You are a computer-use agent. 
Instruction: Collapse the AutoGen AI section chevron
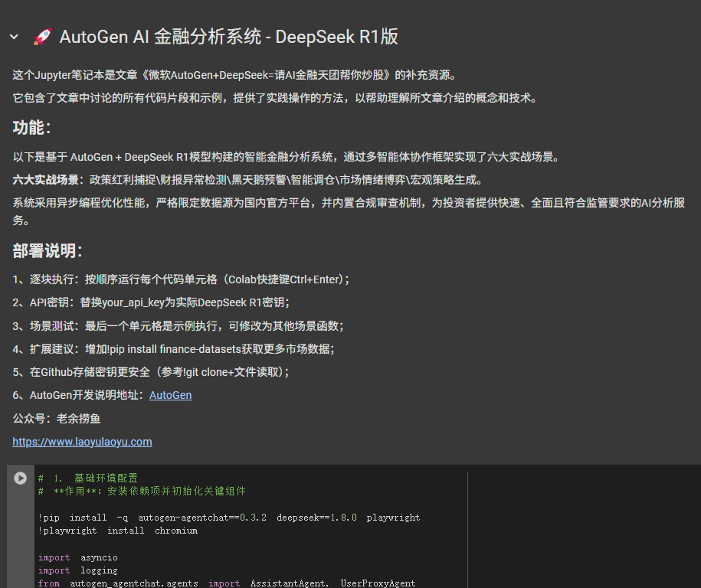coord(15,37)
